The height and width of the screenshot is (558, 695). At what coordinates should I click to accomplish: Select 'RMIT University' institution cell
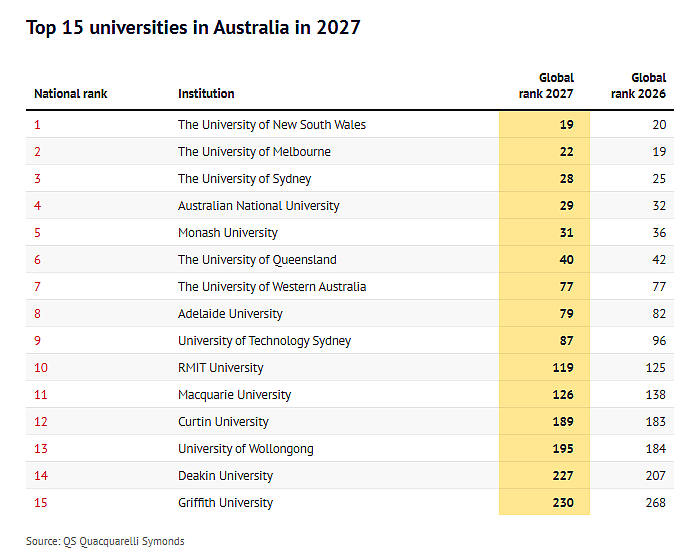pyautogui.click(x=221, y=368)
